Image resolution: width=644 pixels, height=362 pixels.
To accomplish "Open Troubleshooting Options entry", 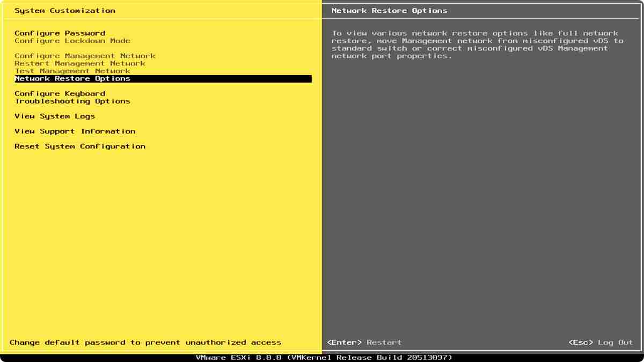I will point(72,101).
